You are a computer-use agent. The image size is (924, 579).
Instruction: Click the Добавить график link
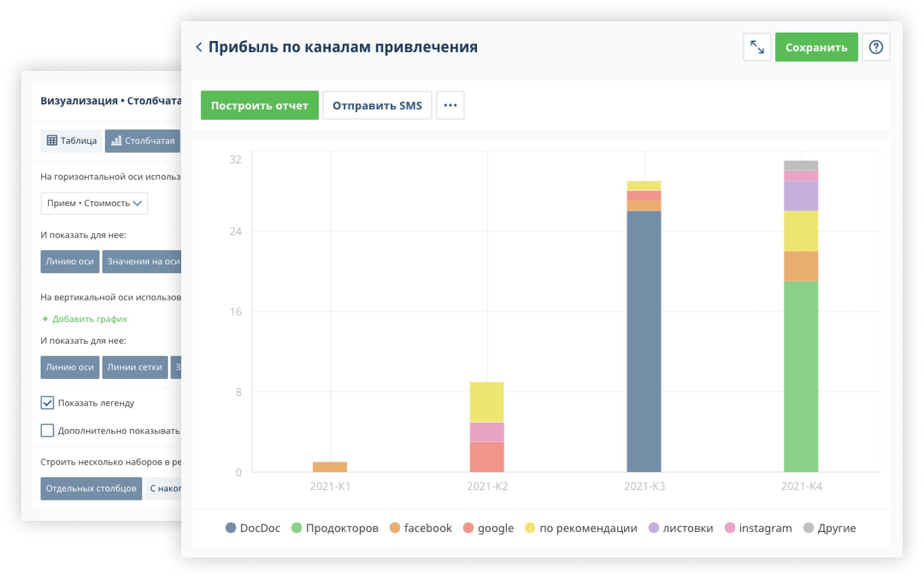coord(84,319)
